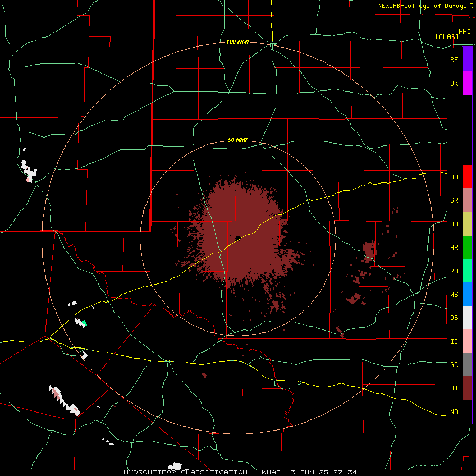Pick the dark green HR swatch
This screenshot has height=476, width=476.
pos(467,248)
